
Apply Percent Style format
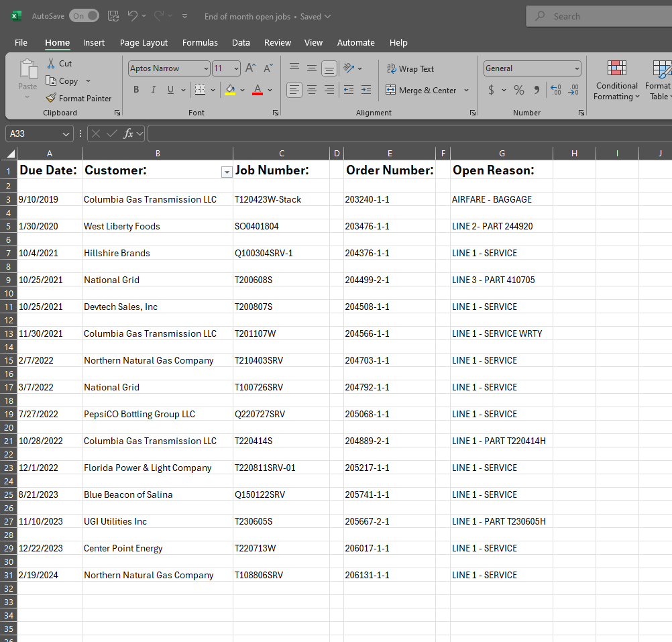pyautogui.click(x=519, y=90)
